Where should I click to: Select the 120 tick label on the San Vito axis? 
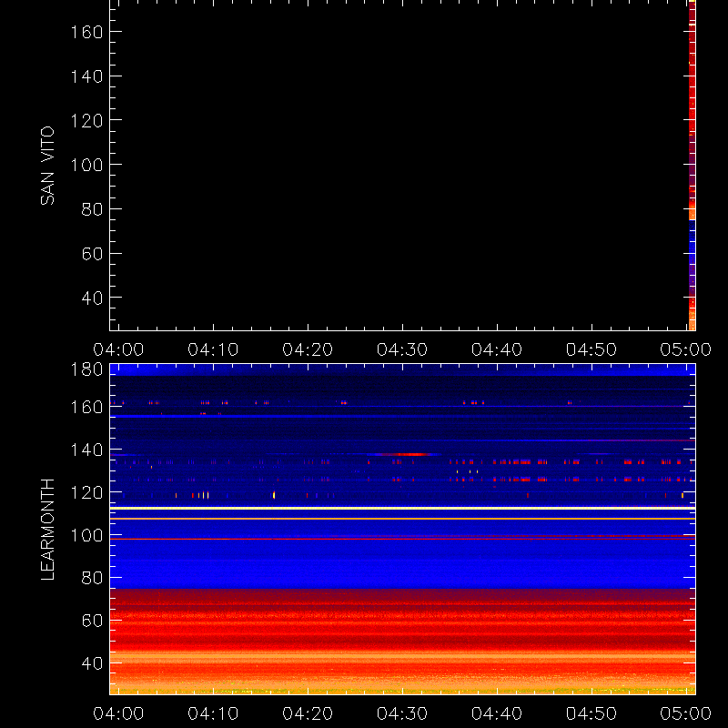pyautogui.click(x=86, y=121)
